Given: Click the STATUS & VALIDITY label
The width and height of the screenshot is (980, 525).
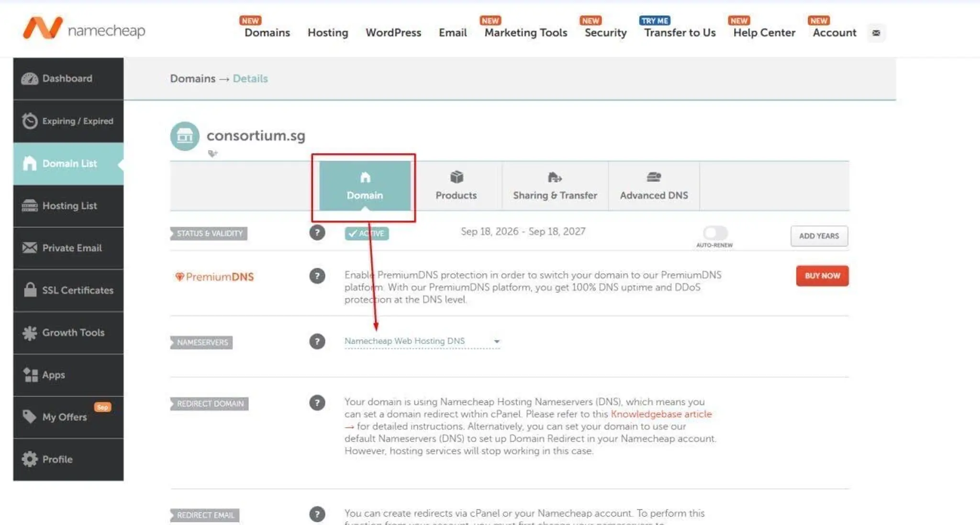Looking at the screenshot, I should pyautogui.click(x=209, y=233).
